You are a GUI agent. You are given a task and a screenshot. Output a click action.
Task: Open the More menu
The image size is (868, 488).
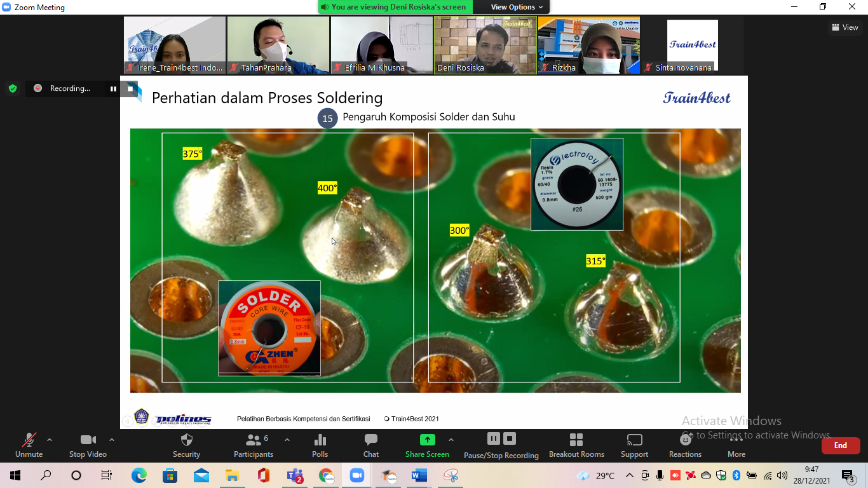tap(736, 444)
